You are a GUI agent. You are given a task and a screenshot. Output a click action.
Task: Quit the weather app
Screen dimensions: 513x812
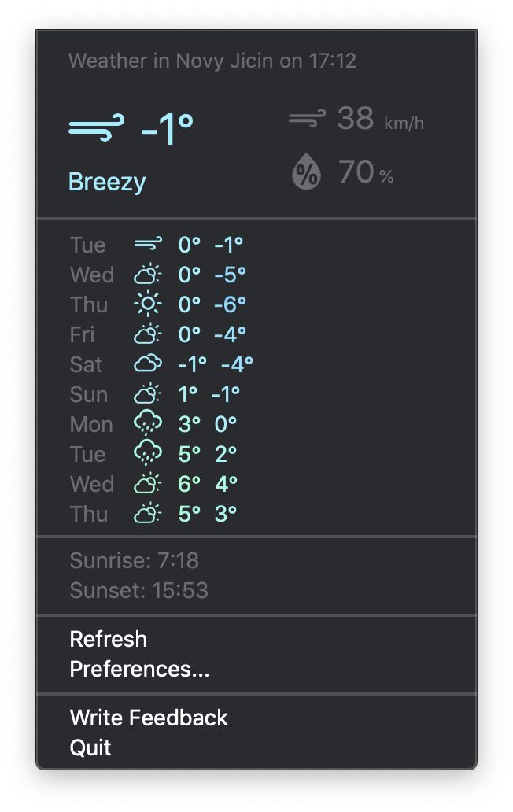tap(90, 747)
